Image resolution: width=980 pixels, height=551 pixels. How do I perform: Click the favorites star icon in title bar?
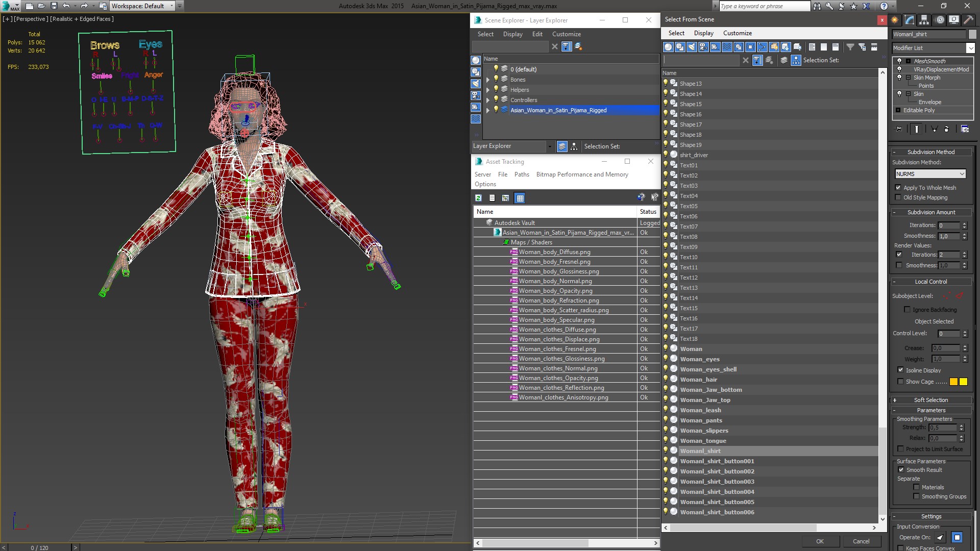pyautogui.click(x=853, y=6)
